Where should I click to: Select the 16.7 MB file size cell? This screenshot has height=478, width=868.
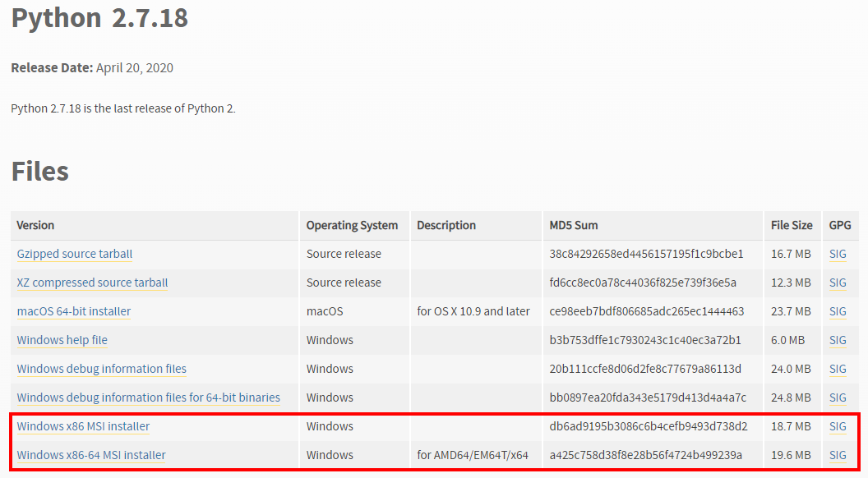point(791,254)
